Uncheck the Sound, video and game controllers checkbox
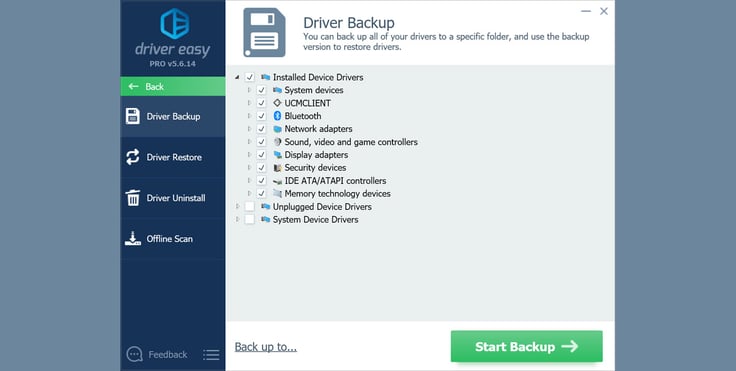 pyautogui.click(x=261, y=142)
